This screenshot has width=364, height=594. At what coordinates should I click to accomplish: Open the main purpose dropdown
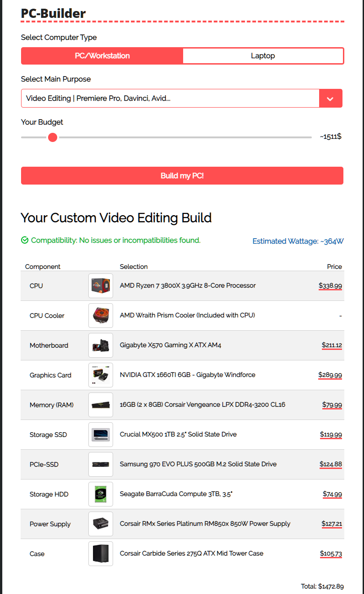click(169, 98)
